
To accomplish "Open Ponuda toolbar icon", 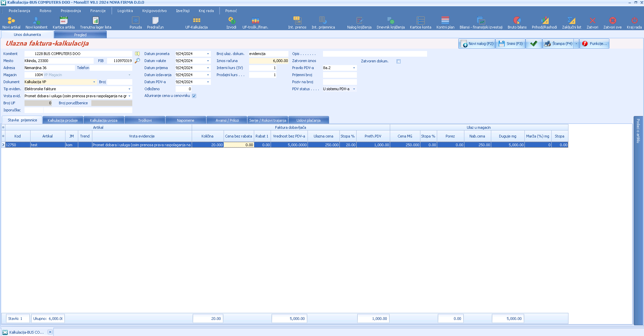I will [136, 23].
